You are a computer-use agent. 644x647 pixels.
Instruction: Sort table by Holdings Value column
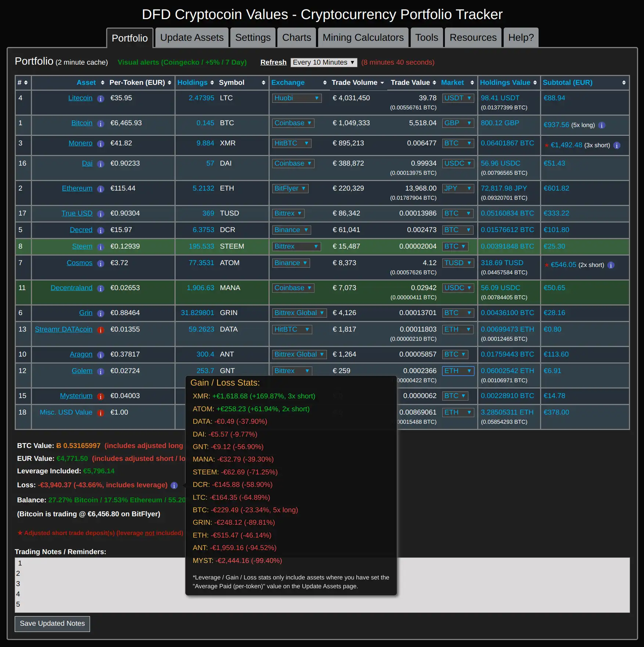[508, 83]
